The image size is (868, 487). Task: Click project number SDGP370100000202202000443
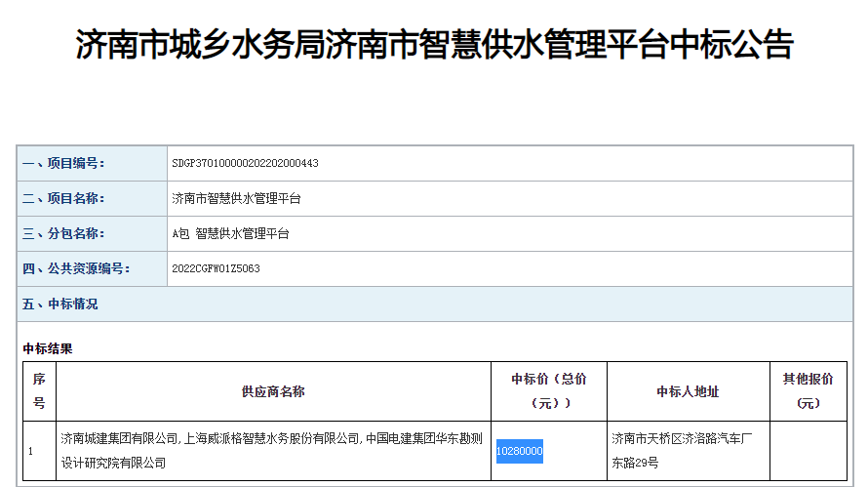[x=245, y=163]
